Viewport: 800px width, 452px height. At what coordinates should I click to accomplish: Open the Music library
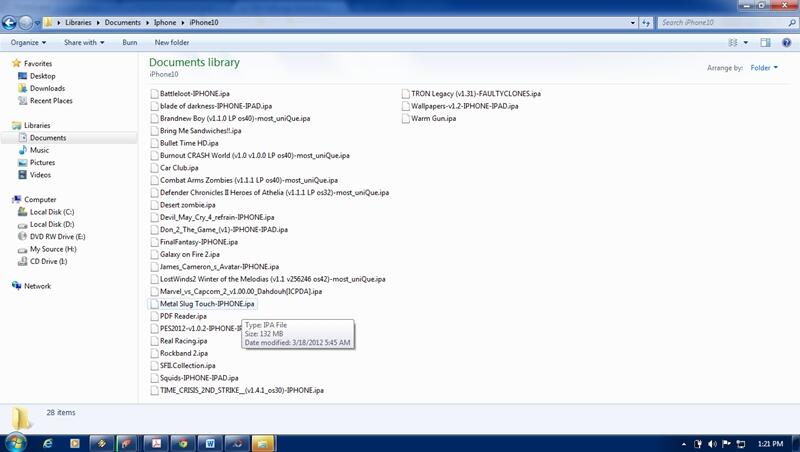coord(39,150)
